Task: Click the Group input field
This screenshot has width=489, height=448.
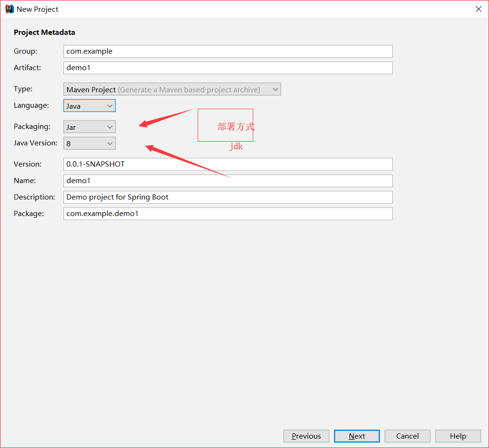Action: [228, 51]
